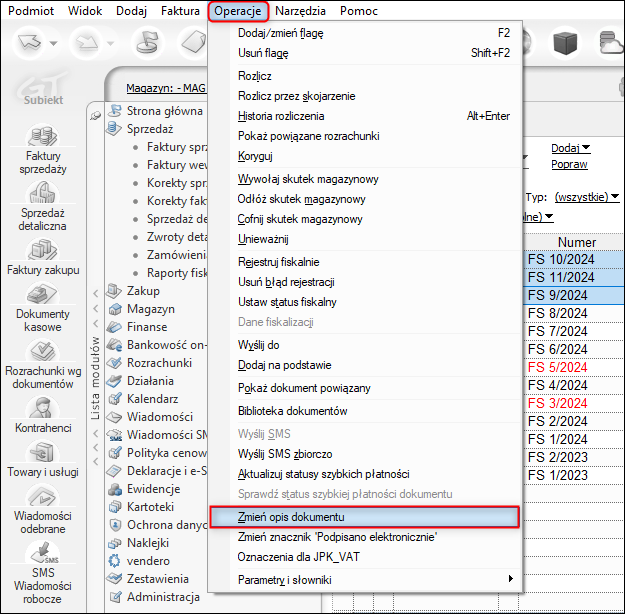Click the Naklejki module icon
This screenshot has height=614, width=625.
point(115,543)
